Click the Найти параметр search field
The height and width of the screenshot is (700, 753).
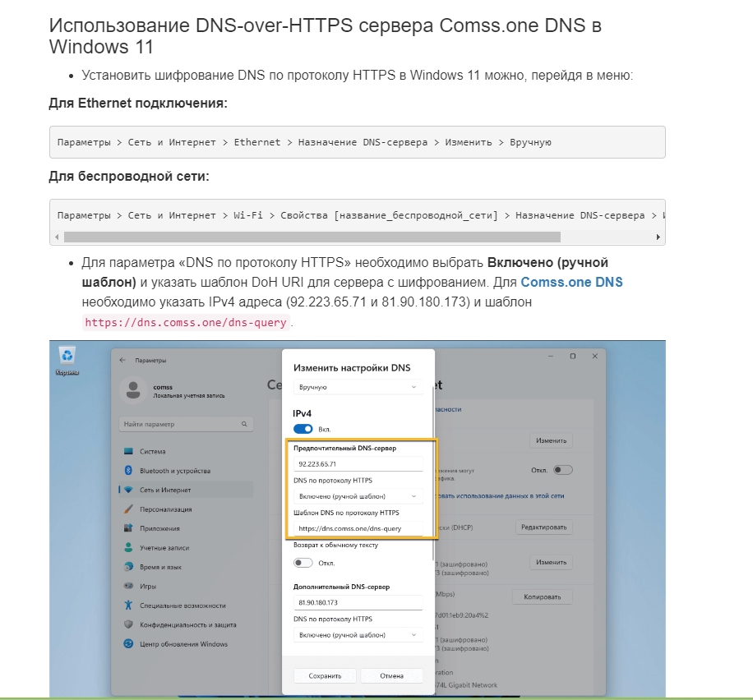point(186,424)
